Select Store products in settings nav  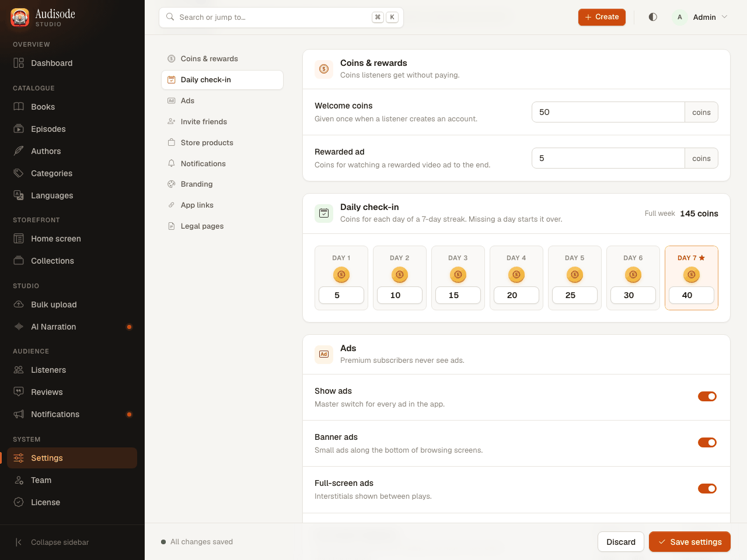click(222, 143)
